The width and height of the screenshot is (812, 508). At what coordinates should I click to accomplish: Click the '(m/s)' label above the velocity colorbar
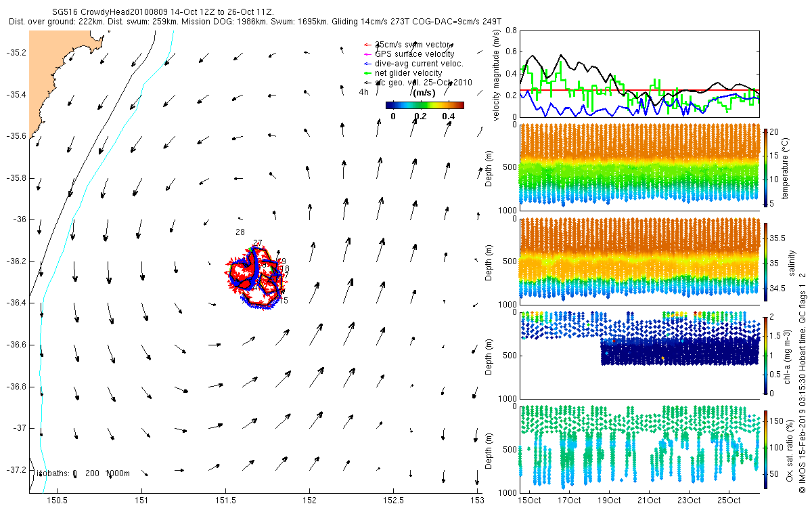tap(424, 93)
